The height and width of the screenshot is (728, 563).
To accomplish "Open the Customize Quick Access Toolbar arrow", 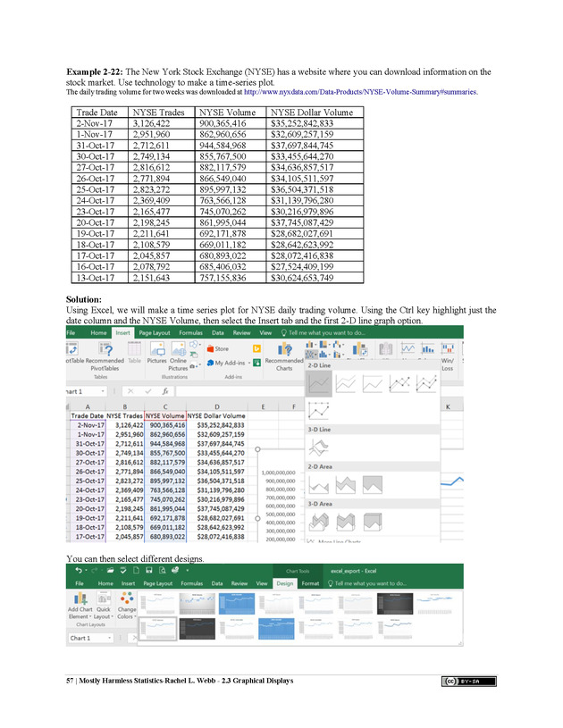I will (188, 570).
